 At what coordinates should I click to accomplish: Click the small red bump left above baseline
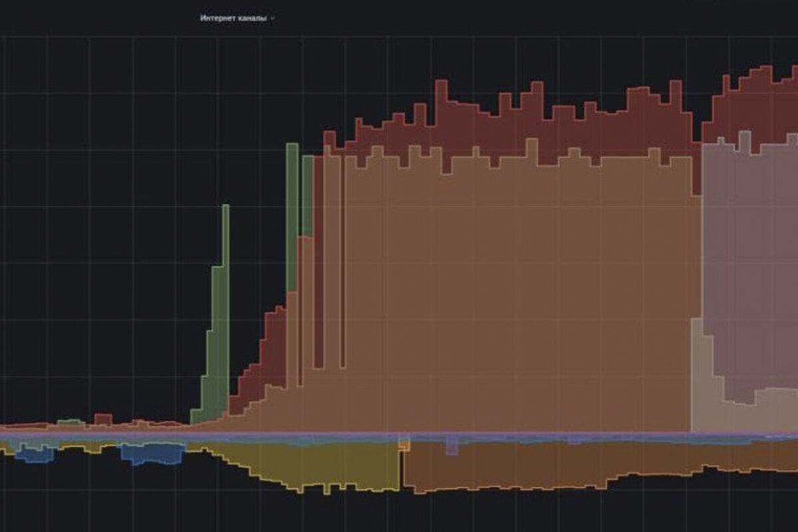[103, 419]
